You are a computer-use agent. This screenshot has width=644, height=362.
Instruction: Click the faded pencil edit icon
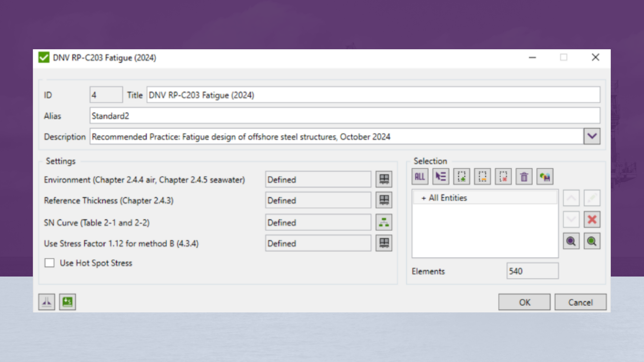click(x=592, y=198)
